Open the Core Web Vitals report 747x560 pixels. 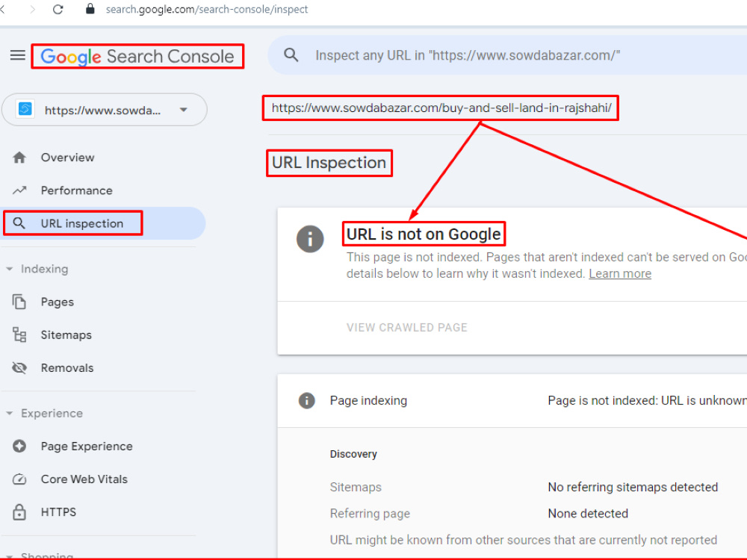click(84, 479)
